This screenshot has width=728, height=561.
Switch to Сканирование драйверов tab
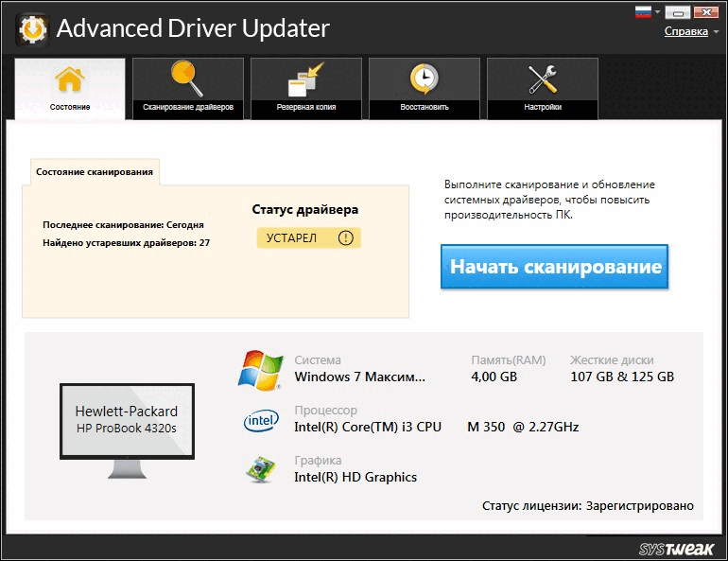[x=188, y=89]
